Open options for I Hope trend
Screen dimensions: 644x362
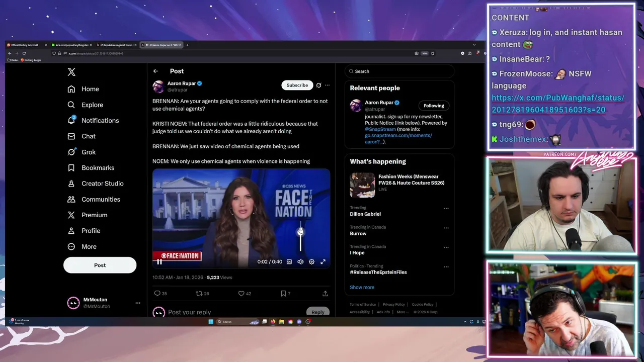pyautogui.click(x=446, y=247)
